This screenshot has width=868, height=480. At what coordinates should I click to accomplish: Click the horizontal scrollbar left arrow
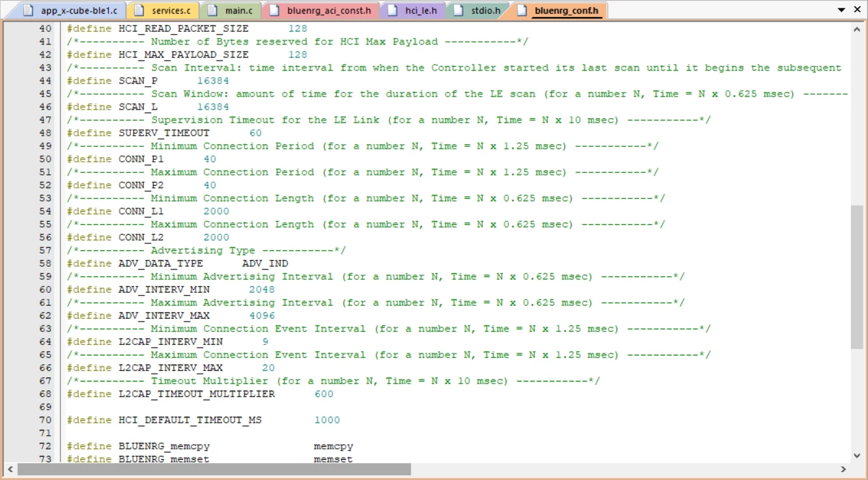tap(10, 469)
